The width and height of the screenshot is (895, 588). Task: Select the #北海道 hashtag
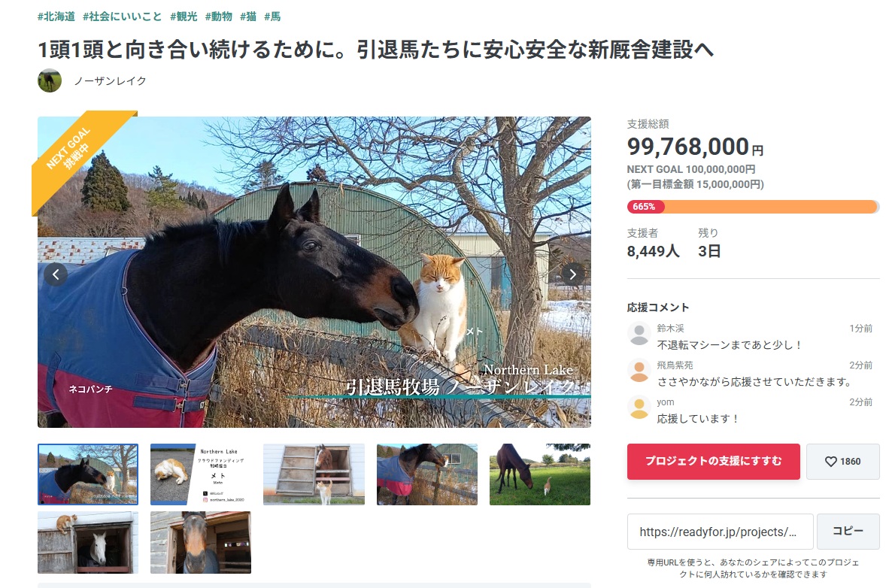(56, 17)
